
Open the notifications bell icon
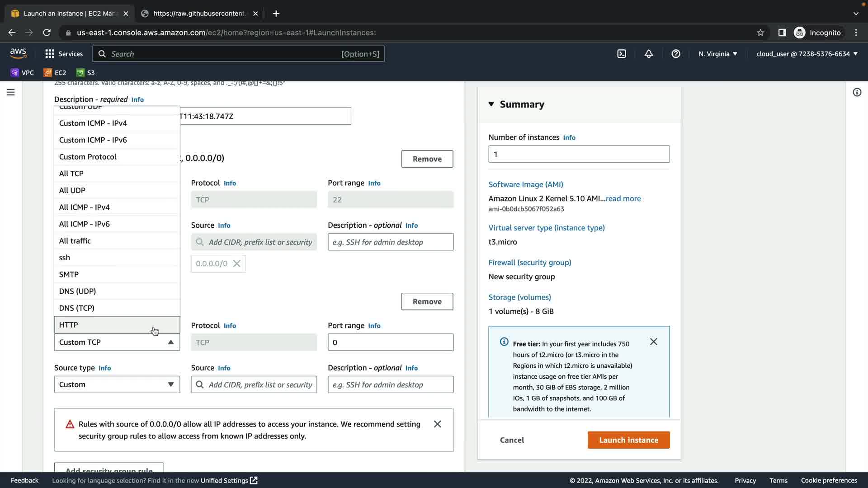649,54
